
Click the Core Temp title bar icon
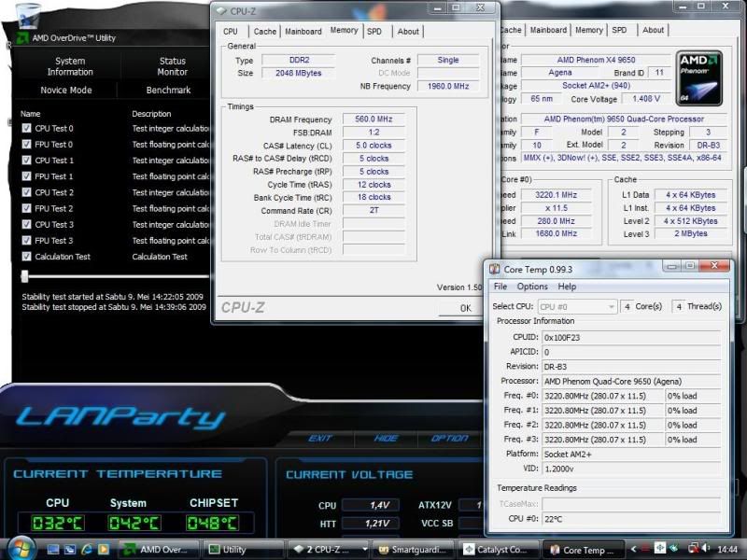point(495,269)
